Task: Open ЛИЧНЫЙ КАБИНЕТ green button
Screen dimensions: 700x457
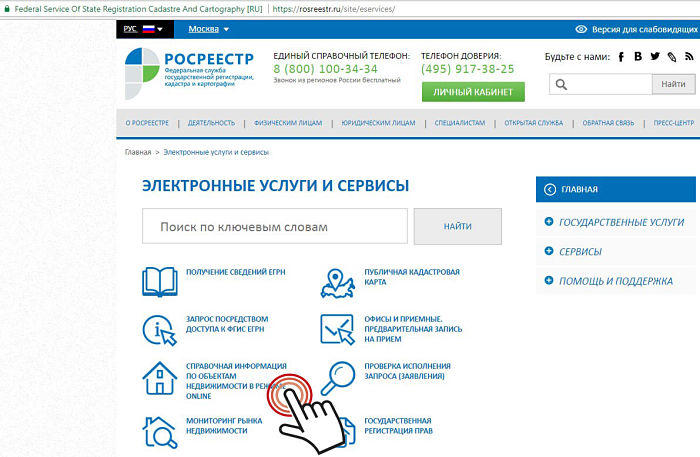Action: pyautogui.click(x=473, y=92)
